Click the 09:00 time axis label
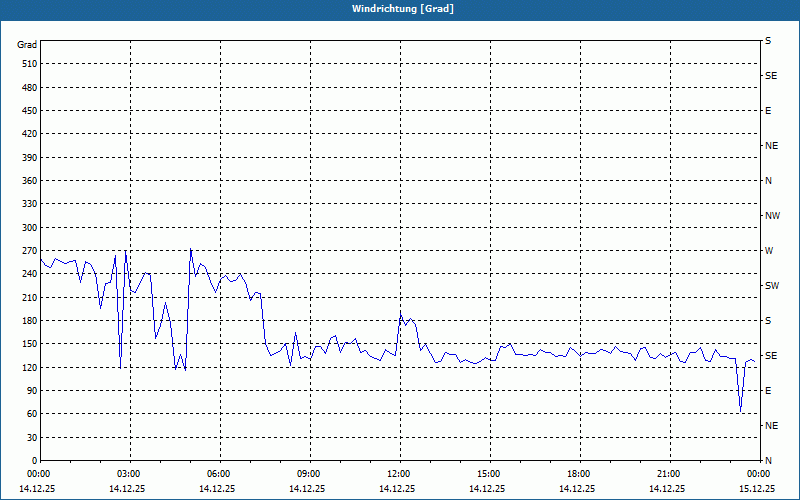The width and height of the screenshot is (800, 500). [309, 474]
